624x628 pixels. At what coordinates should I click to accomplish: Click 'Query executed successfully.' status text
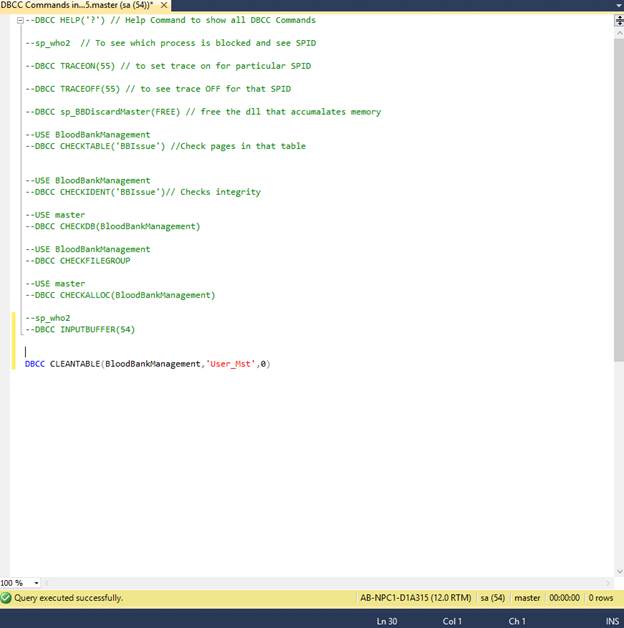(68, 598)
